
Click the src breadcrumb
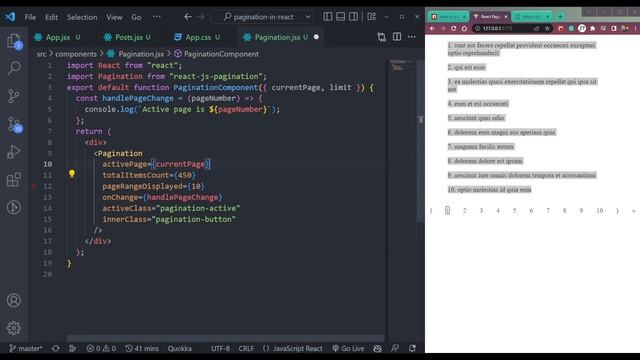[x=41, y=54]
